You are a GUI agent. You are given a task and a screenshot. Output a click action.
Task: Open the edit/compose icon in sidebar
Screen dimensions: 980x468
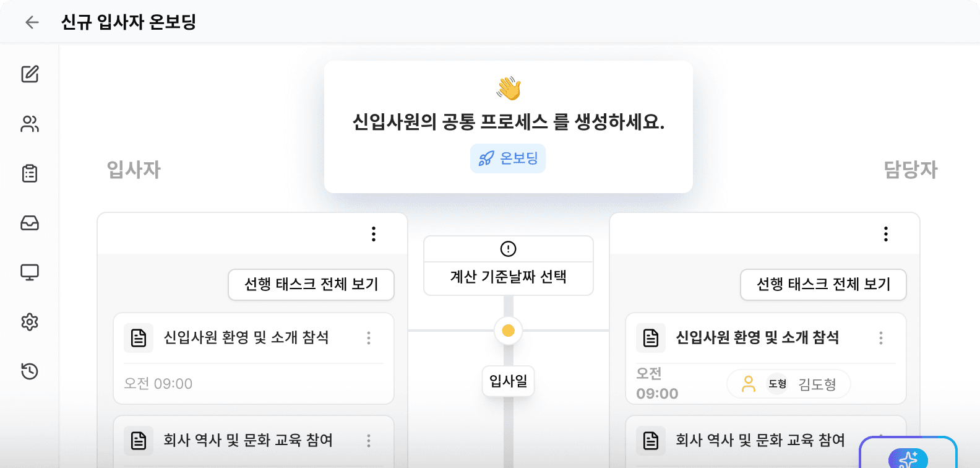30,74
